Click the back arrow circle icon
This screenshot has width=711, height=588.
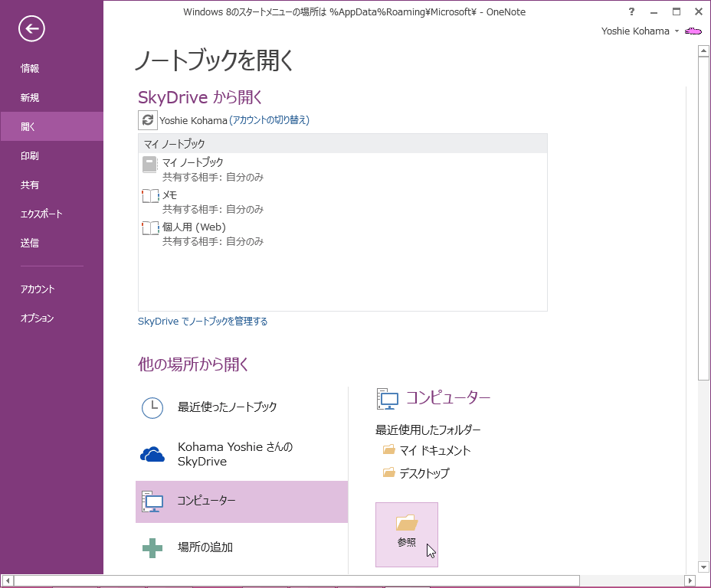pyautogui.click(x=31, y=28)
